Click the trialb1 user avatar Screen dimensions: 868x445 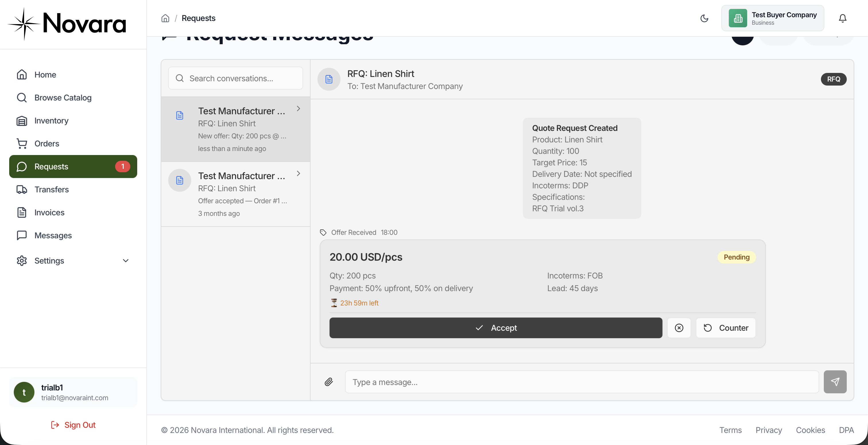[24, 392]
